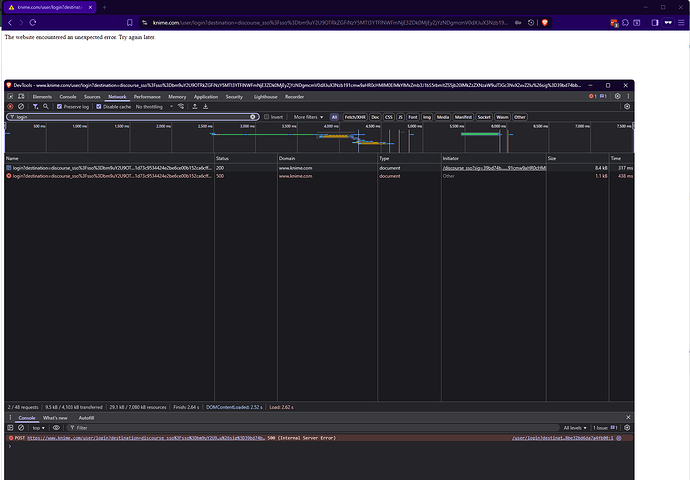Click the Brave Shields lion icon

coord(545,22)
